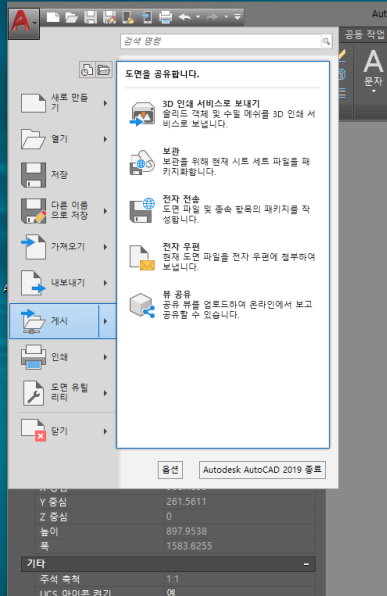Select 저장 menu item

coord(63,175)
